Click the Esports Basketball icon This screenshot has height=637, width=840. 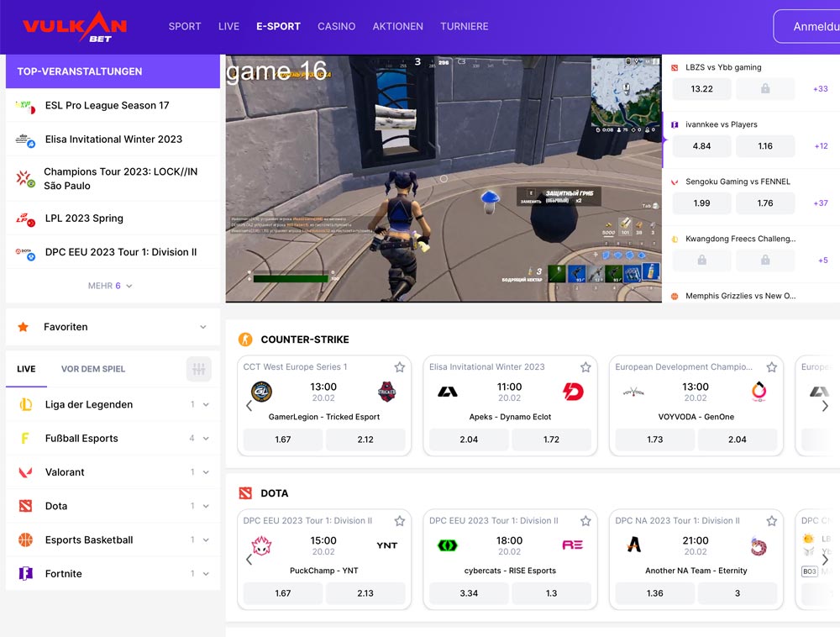tap(26, 540)
